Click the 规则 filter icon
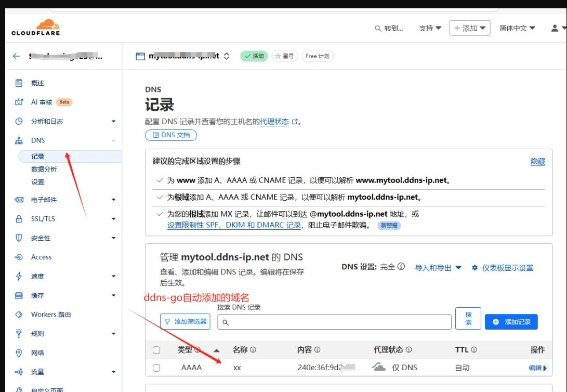This screenshot has height=392, width=567. (19, 333)
